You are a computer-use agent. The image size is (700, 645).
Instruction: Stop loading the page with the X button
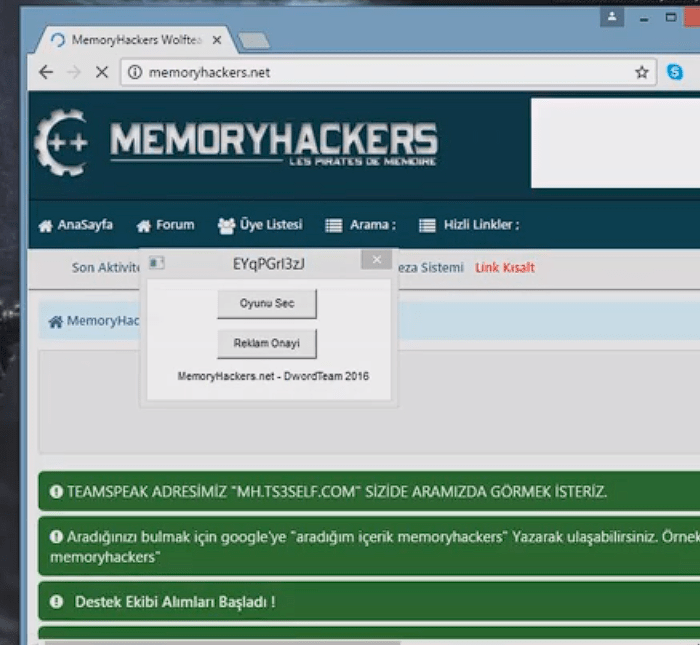102,72
